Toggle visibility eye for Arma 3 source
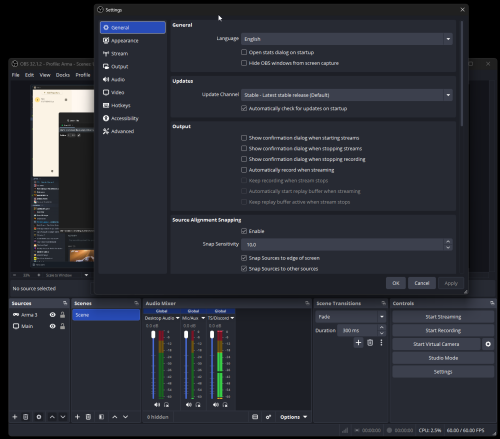This screenshot has height=439, width=500. point(52,315)
